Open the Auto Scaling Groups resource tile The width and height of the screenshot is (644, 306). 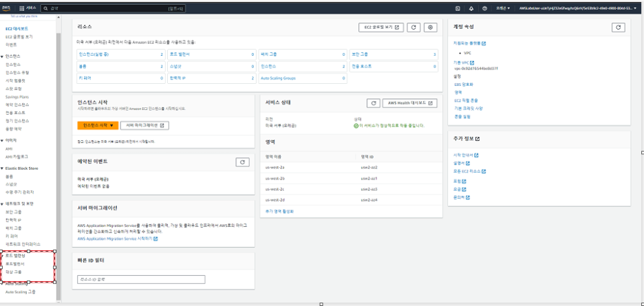(x=303, y=78)
